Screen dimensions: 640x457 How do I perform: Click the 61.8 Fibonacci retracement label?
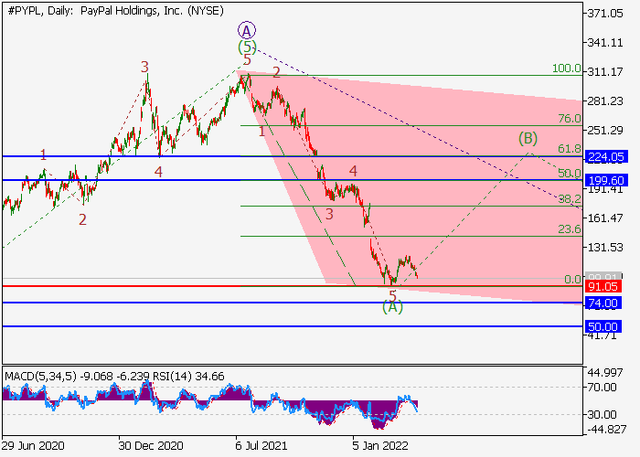point(569,149)
